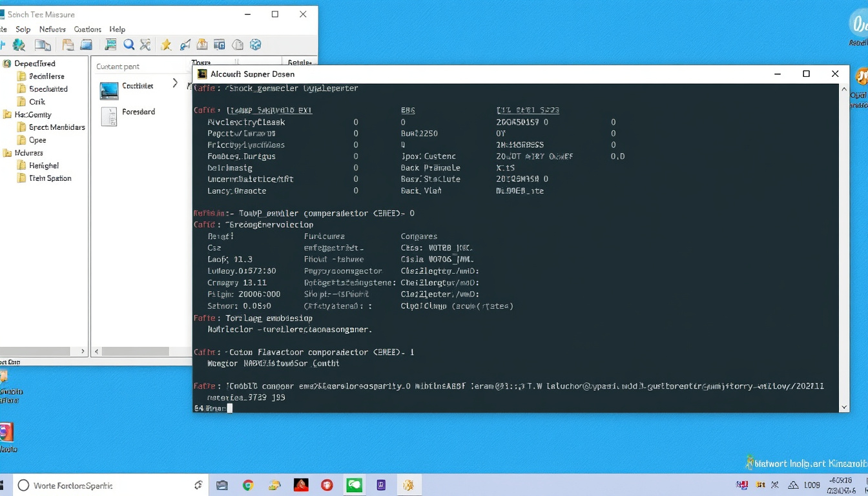This screenshot has height=496, width=868.
Task: Expand the chevron next to Coutidiet
Action: [175, 83]
